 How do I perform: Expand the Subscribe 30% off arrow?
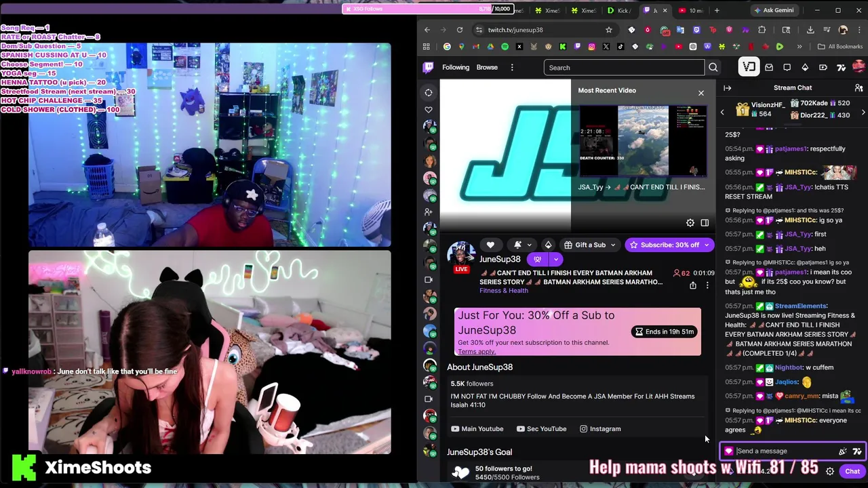coord(707,245)
